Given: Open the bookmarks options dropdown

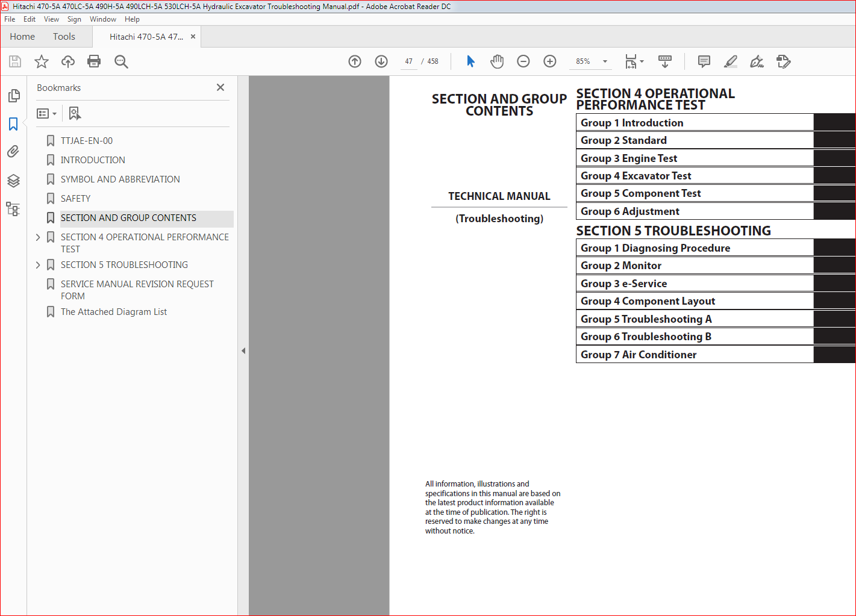Looking at the screenshot, I should (x=46, y=113).
